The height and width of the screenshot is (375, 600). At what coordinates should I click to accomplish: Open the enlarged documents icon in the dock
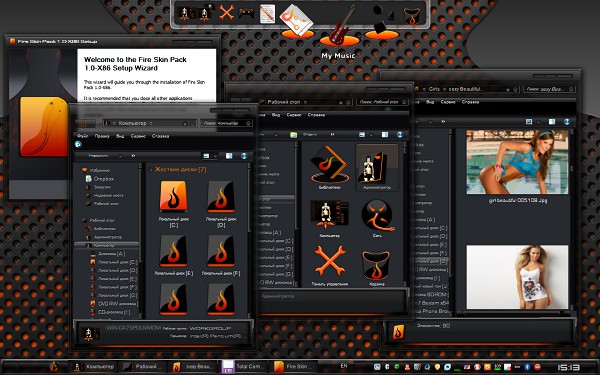(x=297, y=21)
